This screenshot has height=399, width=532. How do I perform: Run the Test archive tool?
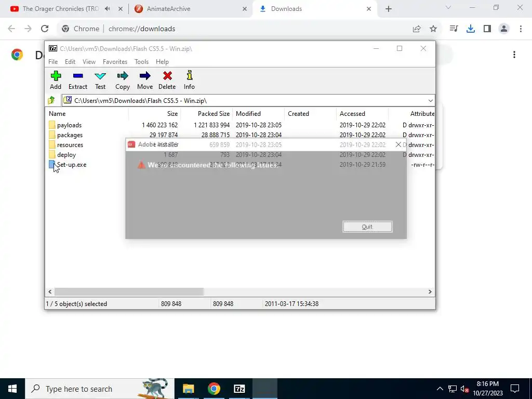point(100,76)
